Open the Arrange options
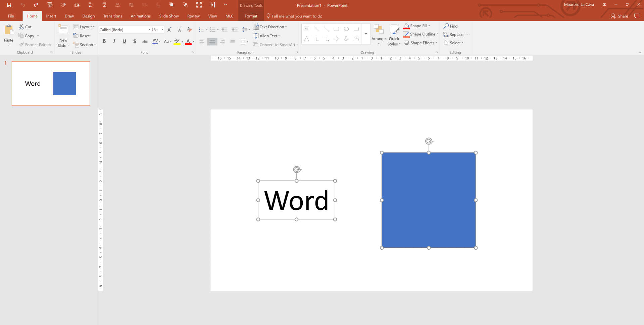644x325 pixels. click(x=378, y=35)
